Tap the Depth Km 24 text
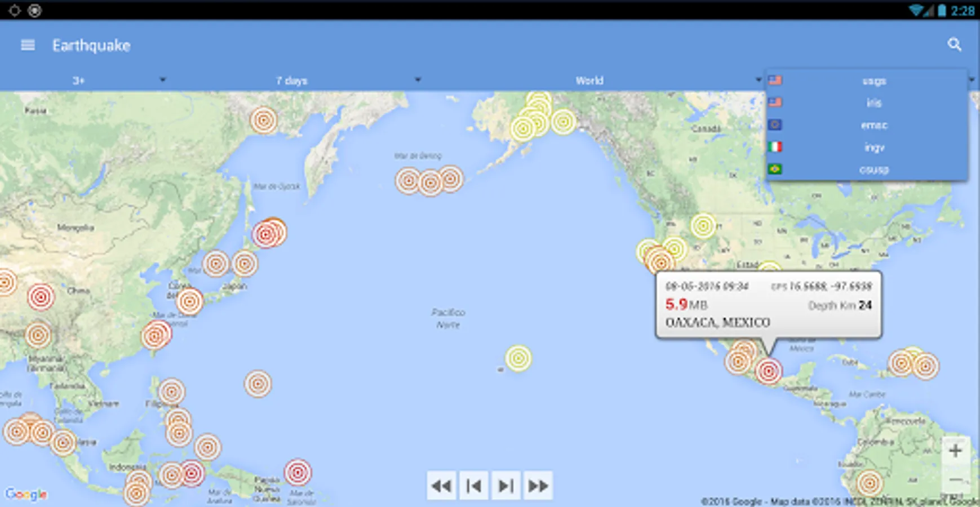The width and height of the screenshot is (980, 507). (x=840, y=305)
